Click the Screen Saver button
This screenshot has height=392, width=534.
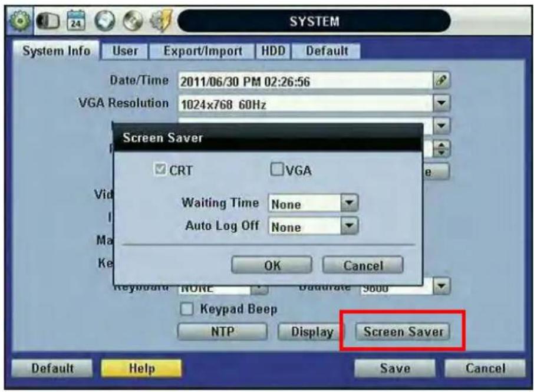[403, 331]
